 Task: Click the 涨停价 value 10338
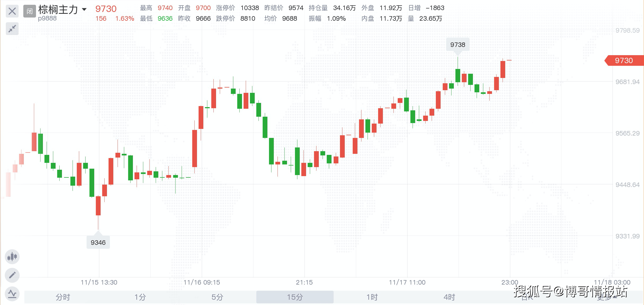coord(250,8)
